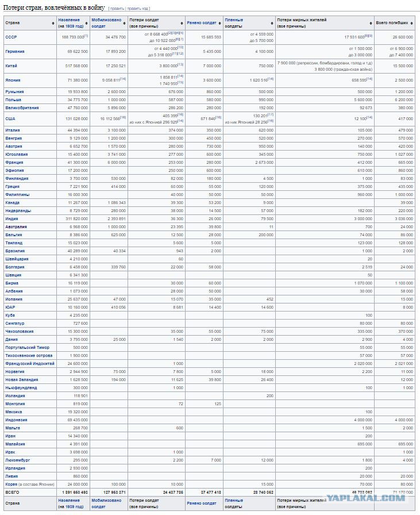This screenshot has width=420, height=515.
Task: Sort table by Ранено солдат arrows
Action: coord(219,23)
